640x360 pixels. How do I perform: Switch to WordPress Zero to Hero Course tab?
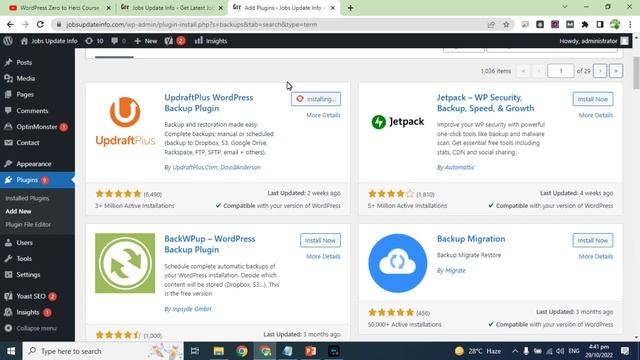tap(60, 8)
